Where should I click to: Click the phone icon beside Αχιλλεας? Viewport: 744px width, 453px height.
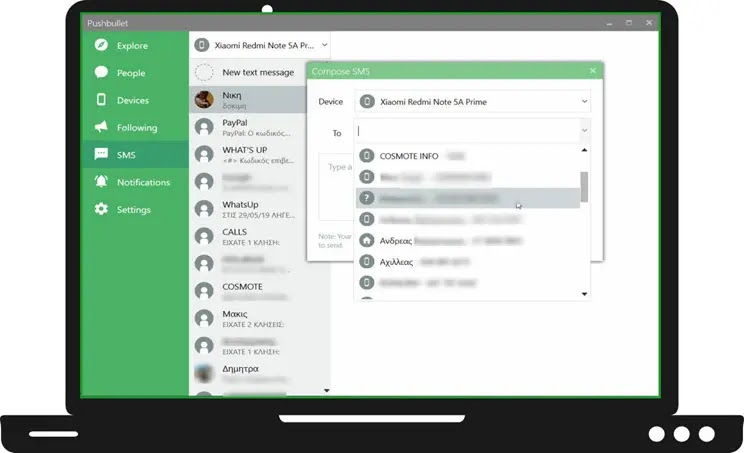[x=366, y=261]
